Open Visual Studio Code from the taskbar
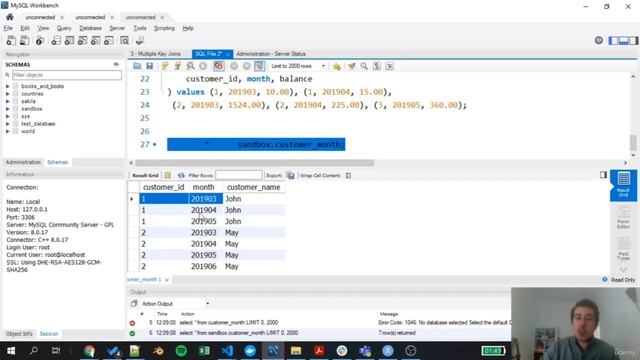Viewport: 640px width, 360px height. (x=227, y=351)
